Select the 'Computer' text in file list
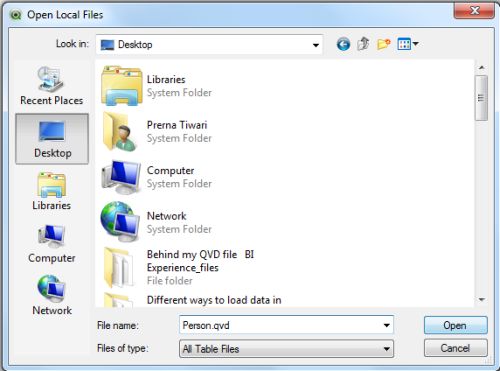This screenshot has height=371, width=500. tap(170, 170)
